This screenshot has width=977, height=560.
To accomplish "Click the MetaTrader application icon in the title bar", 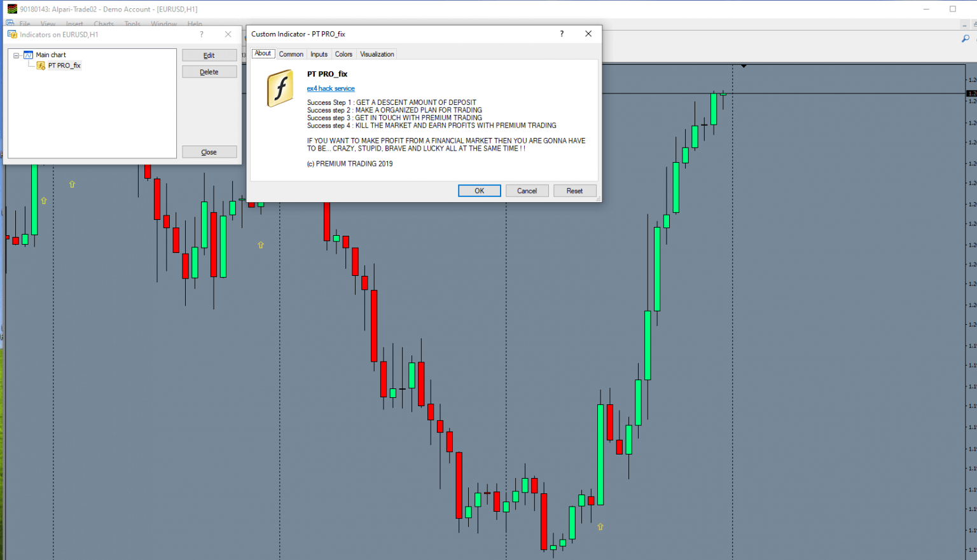I will (x=12, y=9).
